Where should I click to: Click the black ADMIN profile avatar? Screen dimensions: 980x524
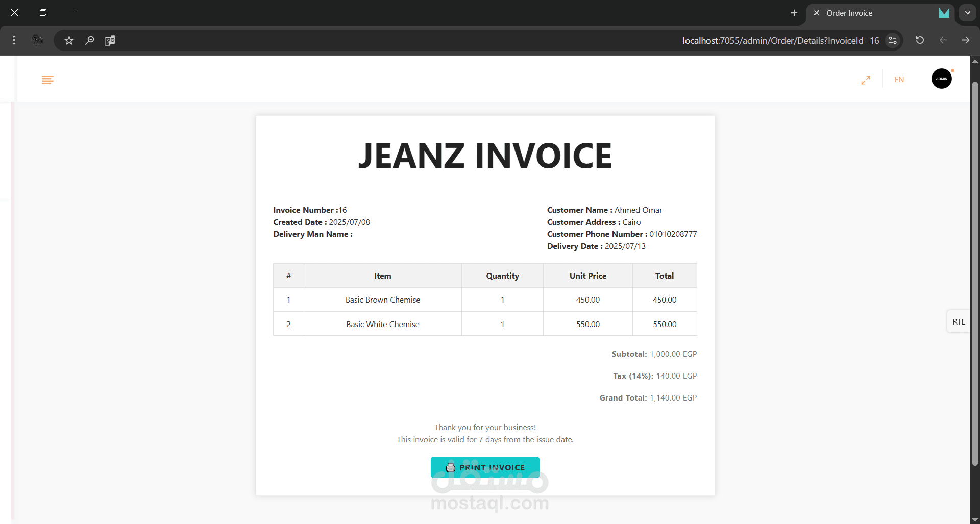[x=941, y=79]
